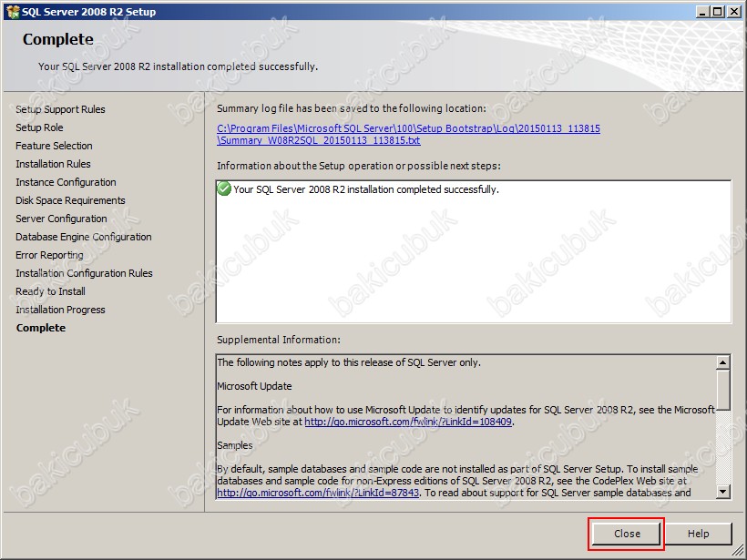Open the summary log file path link

click(x=408, y=134)
